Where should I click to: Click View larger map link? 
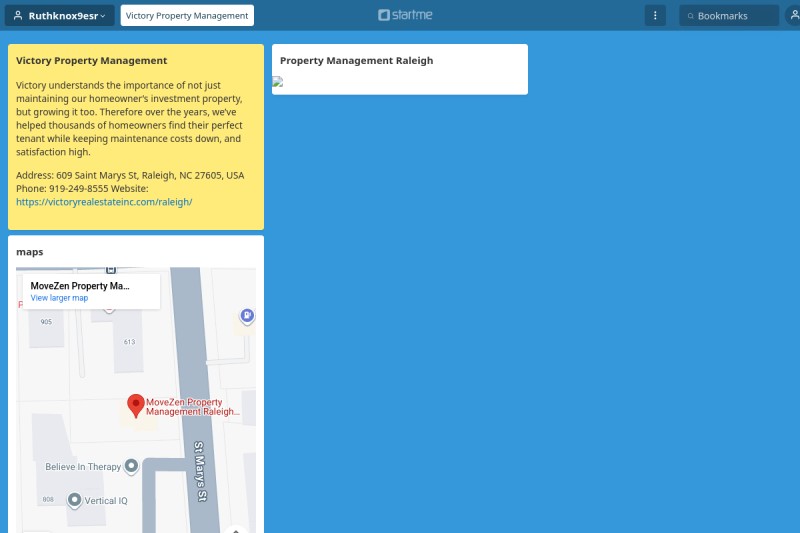coord(59,298)
